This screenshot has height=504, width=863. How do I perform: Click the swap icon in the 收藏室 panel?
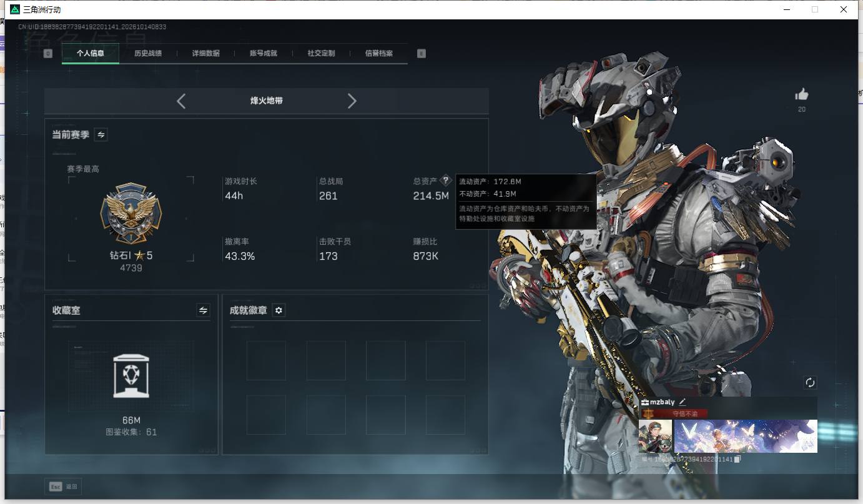(x=203, y=310)
